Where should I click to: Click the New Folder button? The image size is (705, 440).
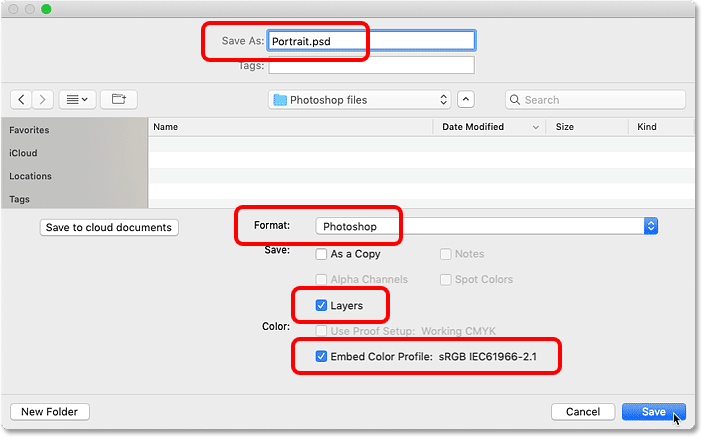pyautogui.click(x=50, y=412)
